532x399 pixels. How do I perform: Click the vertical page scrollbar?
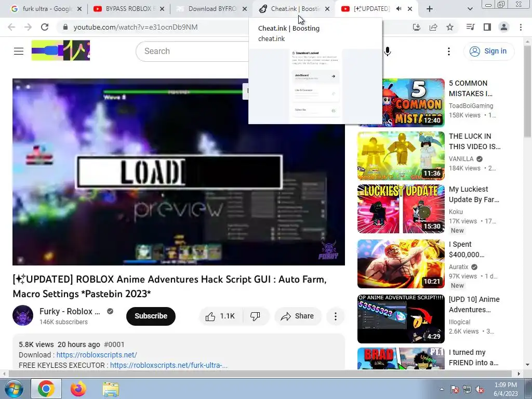point(528,91)
